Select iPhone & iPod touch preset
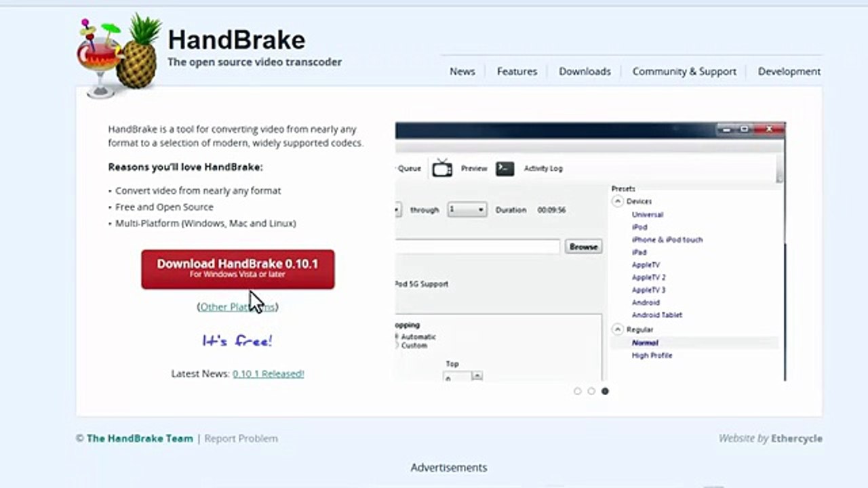This screenshot has width=868, height=488. click(667, 239)
